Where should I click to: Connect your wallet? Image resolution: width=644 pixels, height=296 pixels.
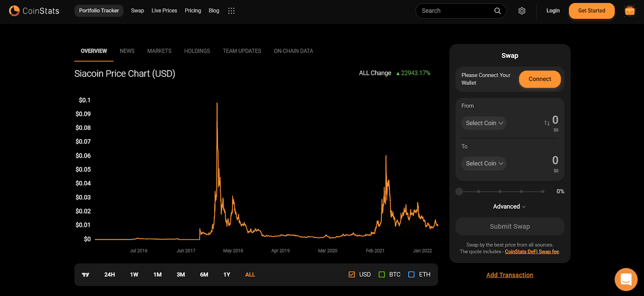pos(540,79)
